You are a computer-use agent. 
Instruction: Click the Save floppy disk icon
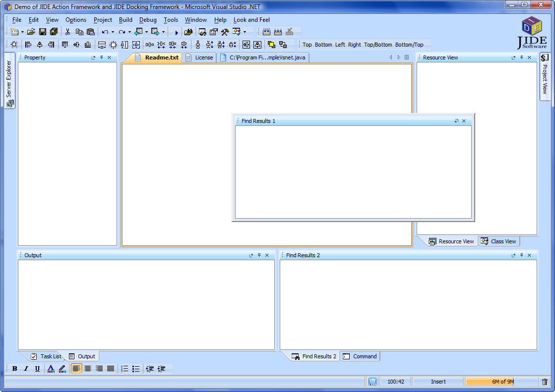43,32
